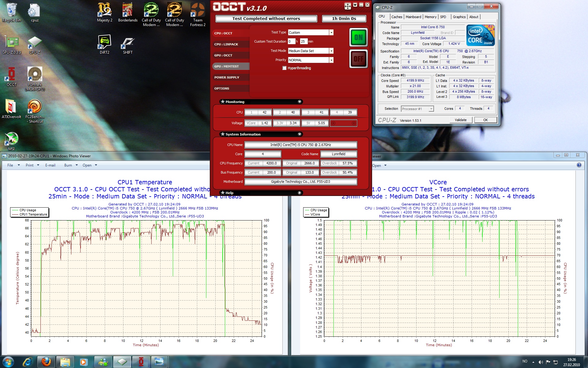Viewport: 588px width, 368px height.
Task: Click the CPU-Z OK button
Action: point(485,120)
